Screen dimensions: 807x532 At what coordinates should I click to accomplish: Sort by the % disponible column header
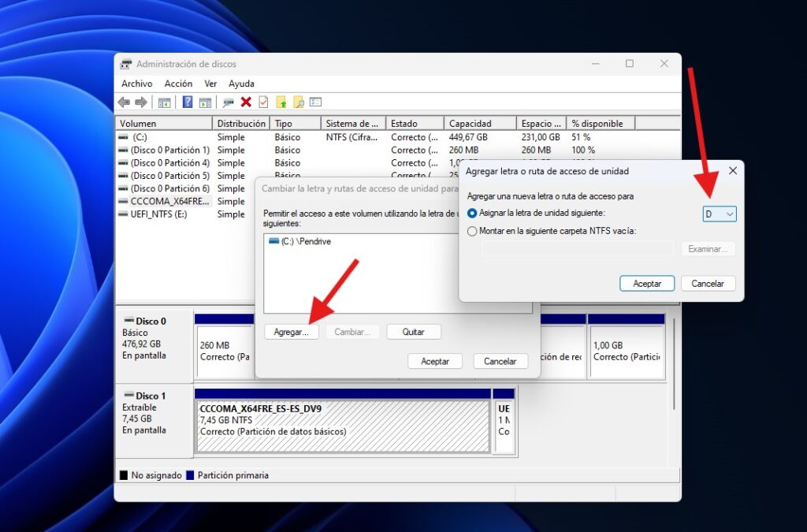coord(601,124)
